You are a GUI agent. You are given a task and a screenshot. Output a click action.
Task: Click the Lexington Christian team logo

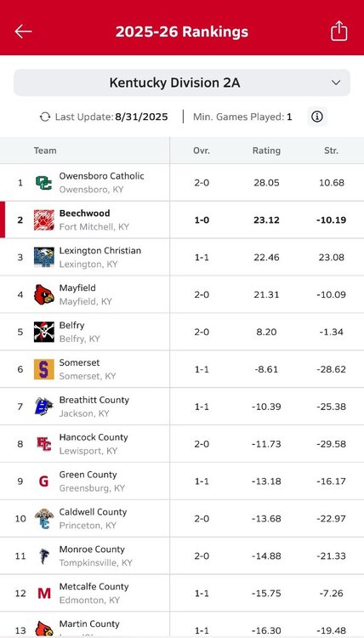[44, 257]
